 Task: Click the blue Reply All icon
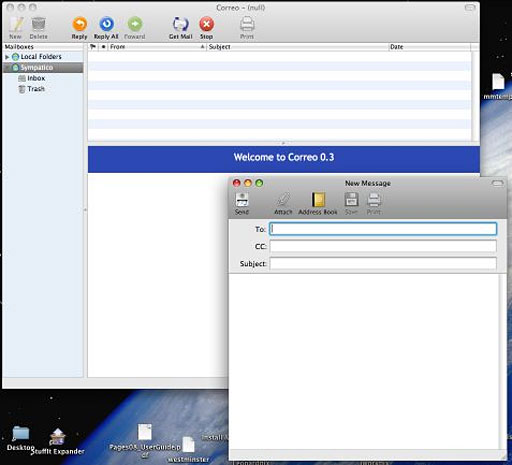(106, 24)
